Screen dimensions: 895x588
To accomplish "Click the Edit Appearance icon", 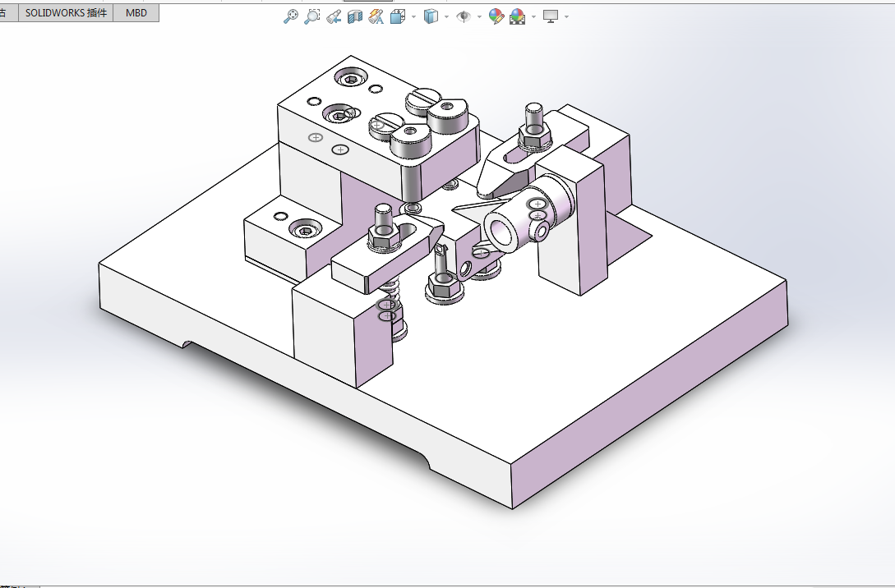I will 496,16.
